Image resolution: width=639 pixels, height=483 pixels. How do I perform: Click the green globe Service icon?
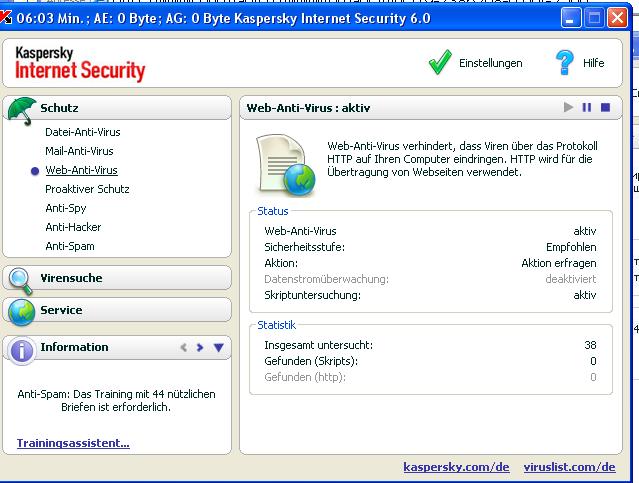click(20, 311)
